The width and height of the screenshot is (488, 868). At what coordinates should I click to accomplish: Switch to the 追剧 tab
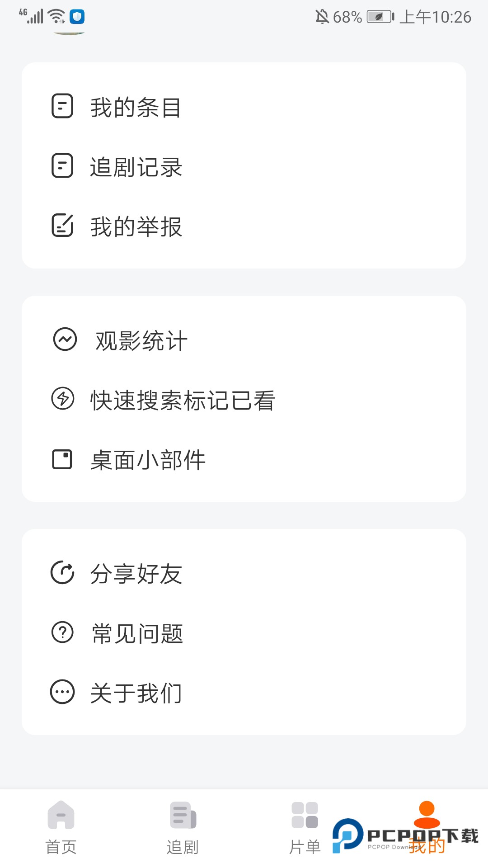tap(183, 828)
